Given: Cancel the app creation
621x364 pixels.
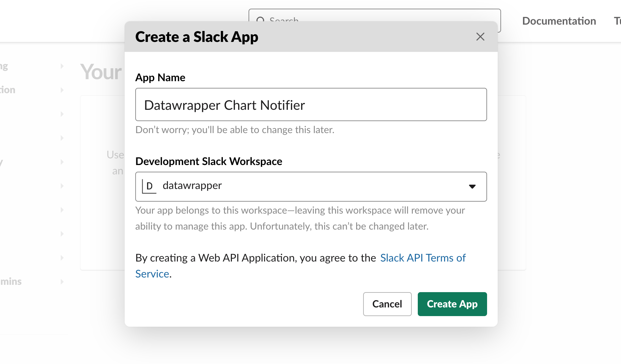Looking at the screenshot, I should pos(387,304).
